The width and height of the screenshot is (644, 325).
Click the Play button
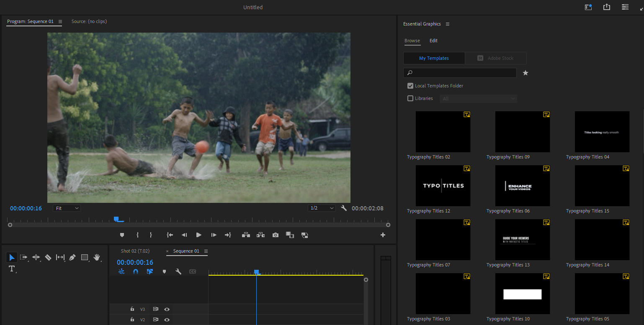point(199,235)
